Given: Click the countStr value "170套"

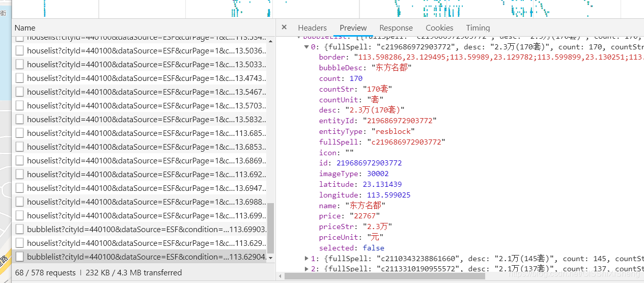Looking at the screenshot, I should coord(377,89).
